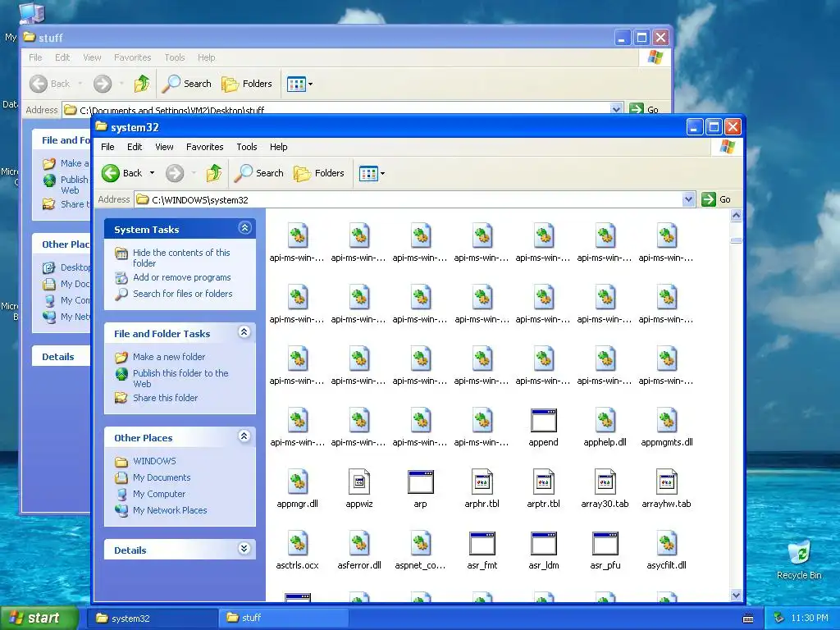The width and height of the screenshot is (840, 630).
Task: Click Go button in stuff window
Action: point(645,109)
